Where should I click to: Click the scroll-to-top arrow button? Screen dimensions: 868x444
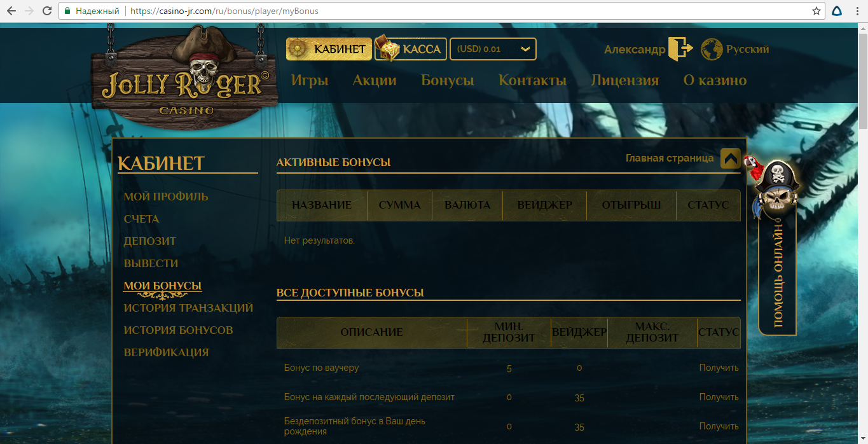(x=729, y=158)
